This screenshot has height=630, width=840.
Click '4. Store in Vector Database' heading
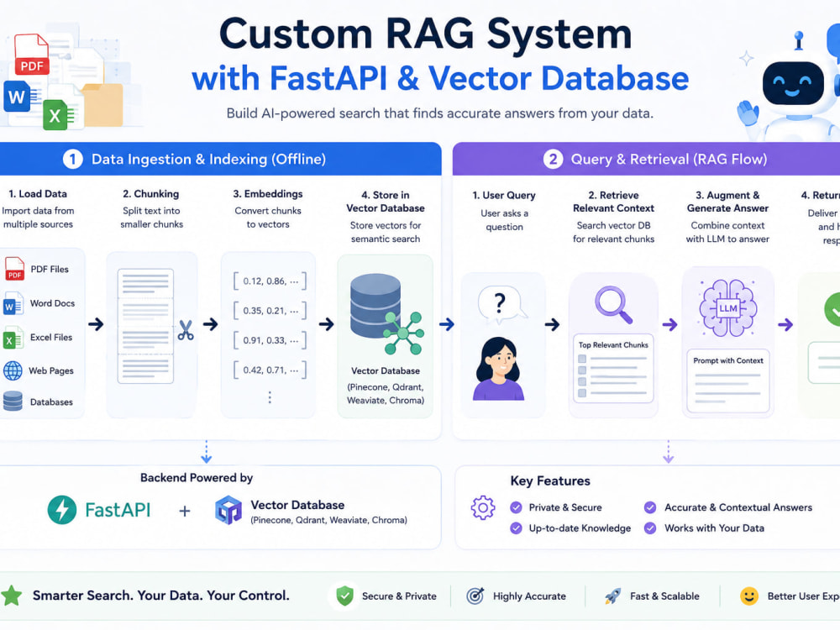point(386,202)
